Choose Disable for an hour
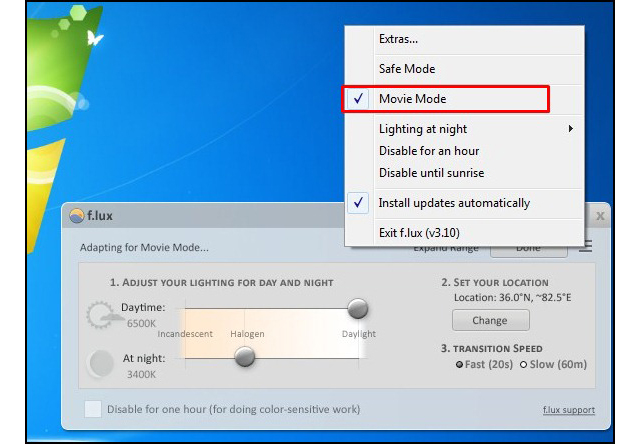This screenshot has width=640, height=444. tap(464, 151)
